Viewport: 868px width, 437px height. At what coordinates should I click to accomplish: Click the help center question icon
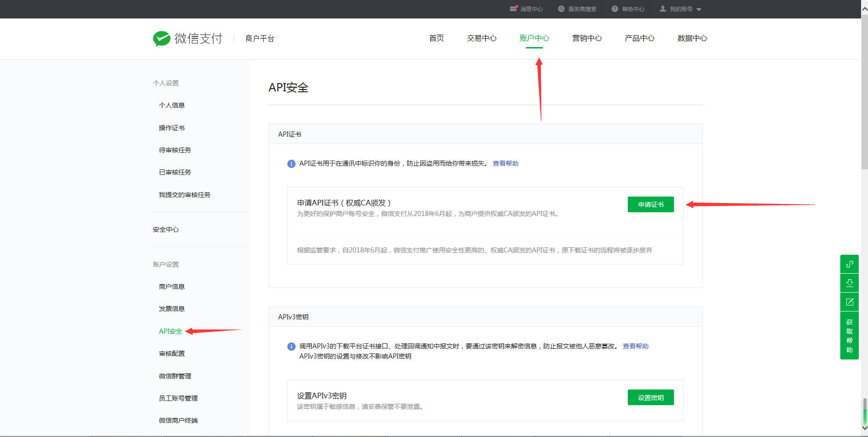click(x=615, y=9)
